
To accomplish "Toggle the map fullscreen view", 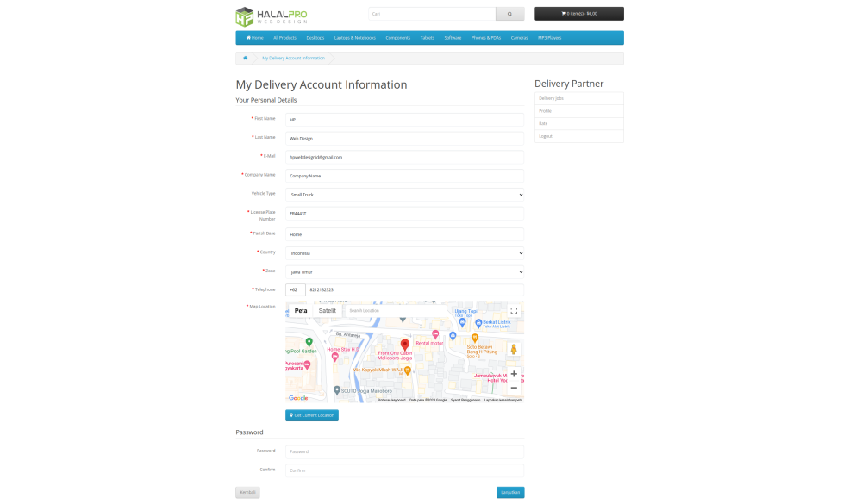I will point(514,311).
